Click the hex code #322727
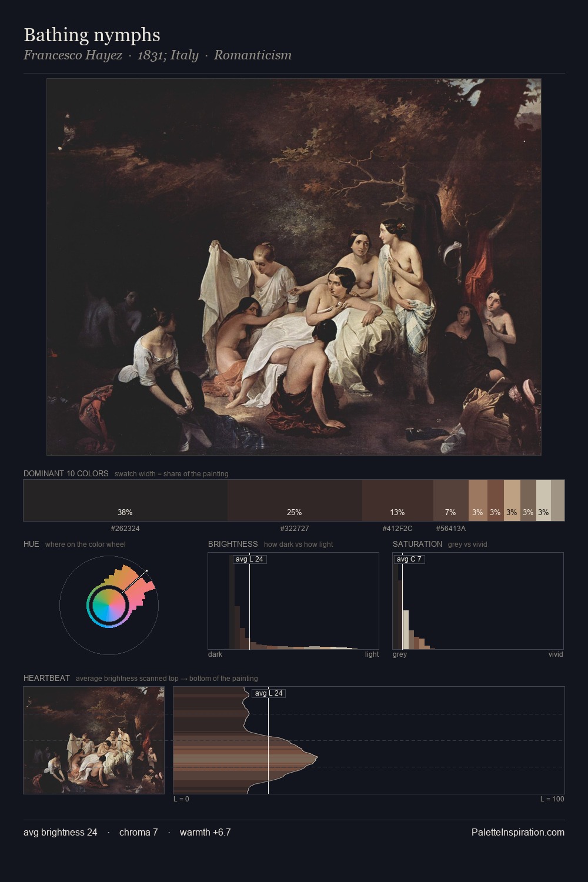This screenshot has width=588, height=882. (x=295, y=529)
